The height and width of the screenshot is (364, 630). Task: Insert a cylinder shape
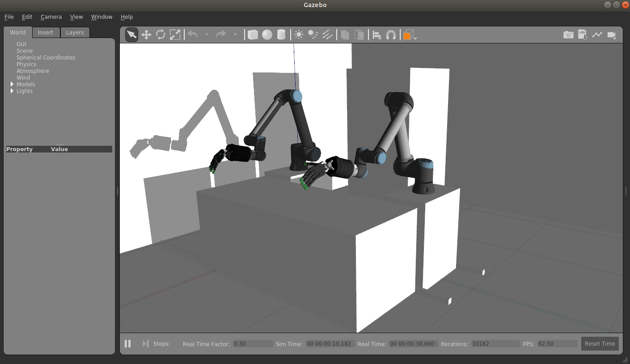pos(281,34)
